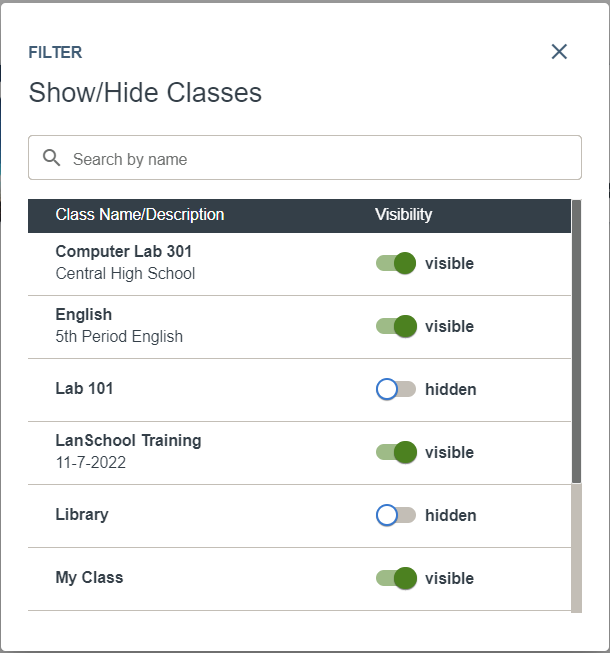Click the My Class row name
The height and width of the screenshot is (653, 610).
(90, 578)
